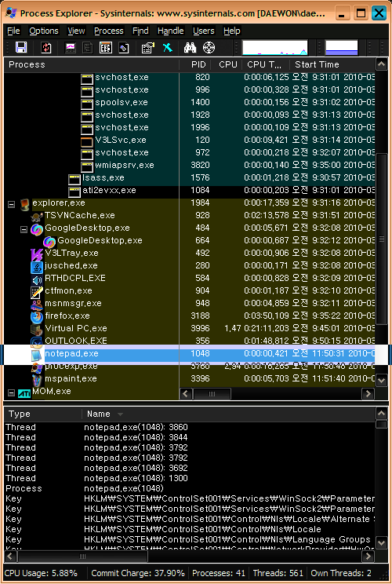Click the firefox.exe icon
Viewport: 392px width, 584px height.
click(x=37, y=317)
